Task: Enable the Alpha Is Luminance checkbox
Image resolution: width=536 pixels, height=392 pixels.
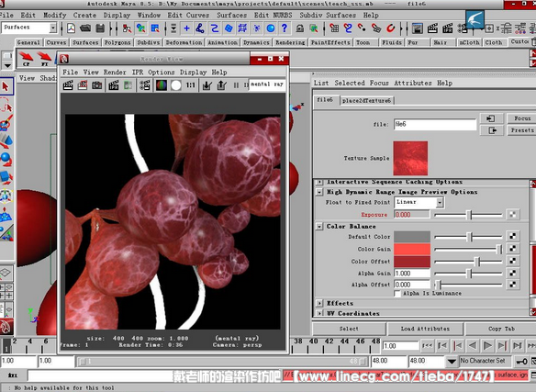Action: coord(397,294)
